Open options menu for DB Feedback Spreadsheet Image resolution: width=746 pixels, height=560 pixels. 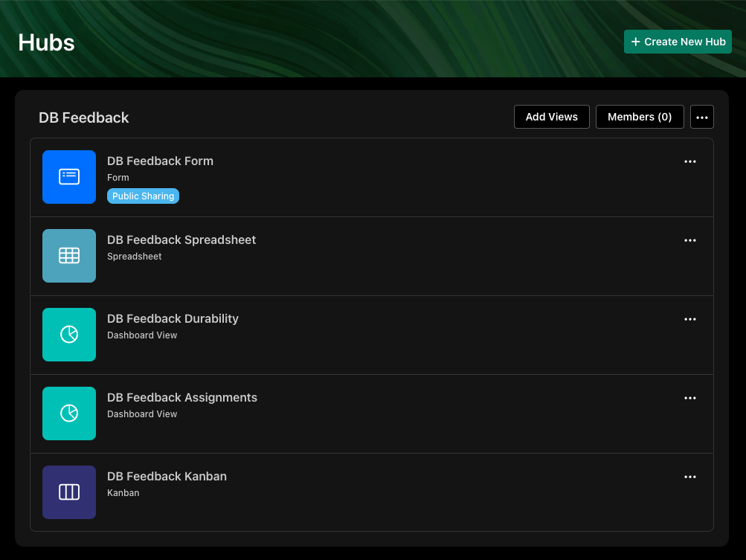pos(690,241)
